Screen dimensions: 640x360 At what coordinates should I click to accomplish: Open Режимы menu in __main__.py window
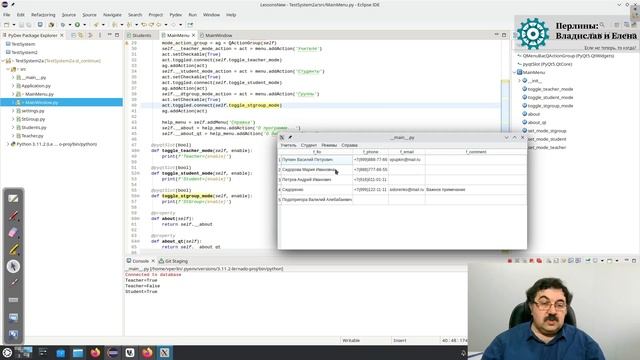point(329,145)
